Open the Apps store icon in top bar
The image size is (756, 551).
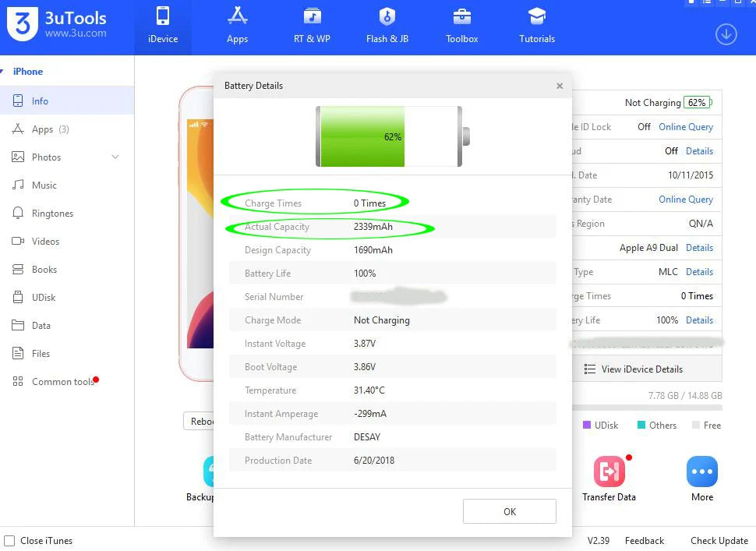(237, 26)
